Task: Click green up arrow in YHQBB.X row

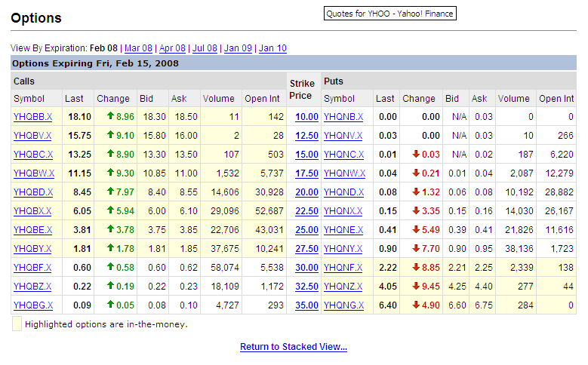Action: [x=110, y=116]
